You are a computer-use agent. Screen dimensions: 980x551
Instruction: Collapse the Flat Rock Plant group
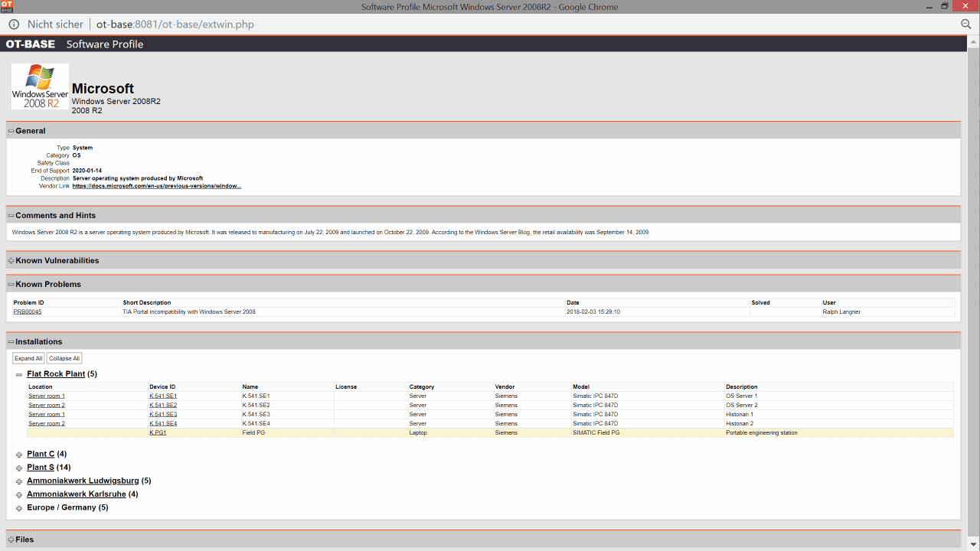click(19, 375)
